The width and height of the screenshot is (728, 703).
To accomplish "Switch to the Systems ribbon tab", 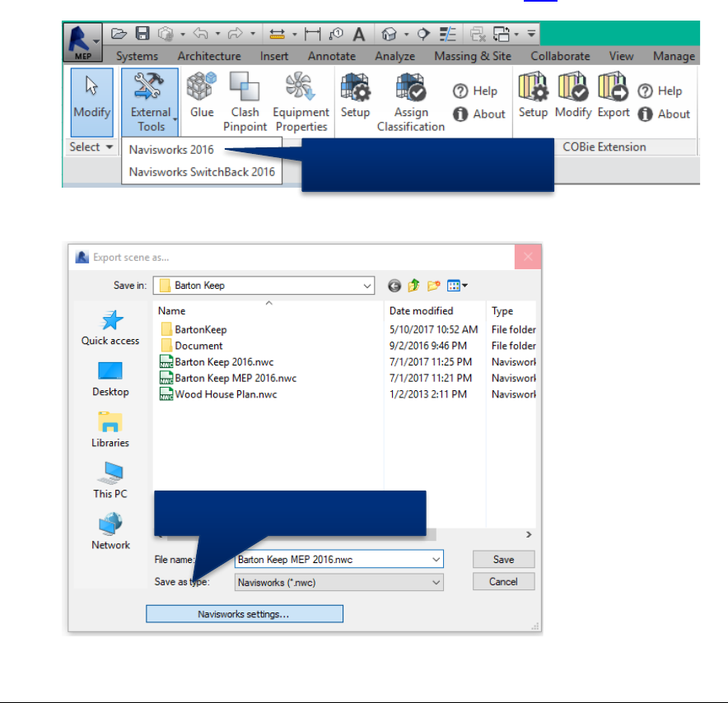I will point(137,56).
